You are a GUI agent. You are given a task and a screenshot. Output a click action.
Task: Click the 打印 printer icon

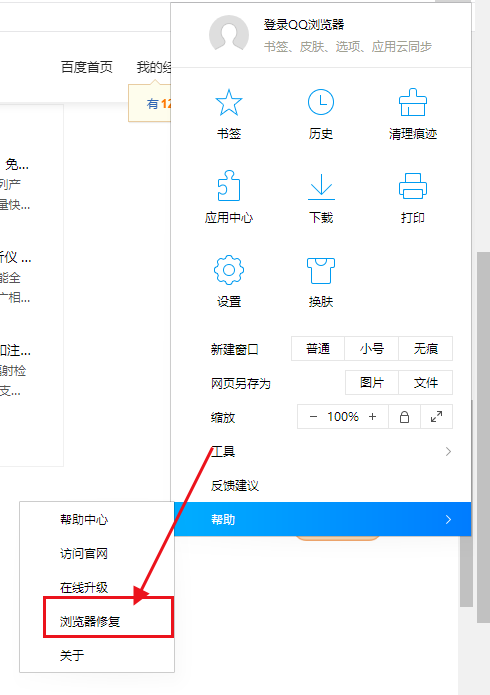click(x=413, y=186)
